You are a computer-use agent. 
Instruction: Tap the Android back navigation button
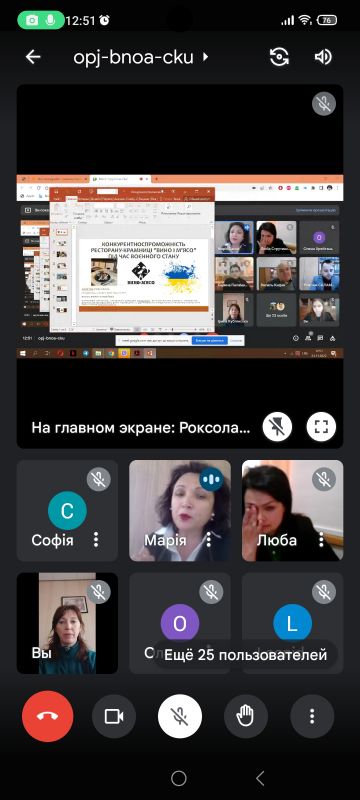click(260, 778)
